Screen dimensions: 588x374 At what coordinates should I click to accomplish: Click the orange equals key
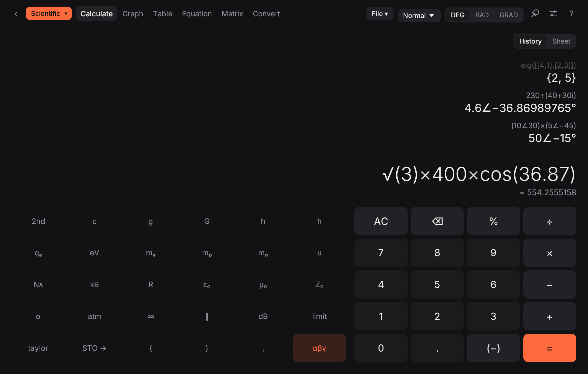tap(550, 348)
